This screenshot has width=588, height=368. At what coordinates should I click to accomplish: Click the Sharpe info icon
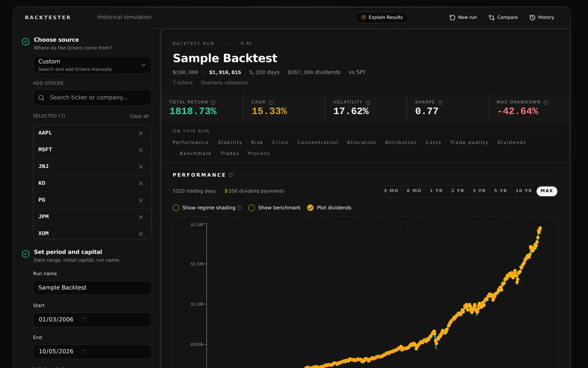coord(440,102)
